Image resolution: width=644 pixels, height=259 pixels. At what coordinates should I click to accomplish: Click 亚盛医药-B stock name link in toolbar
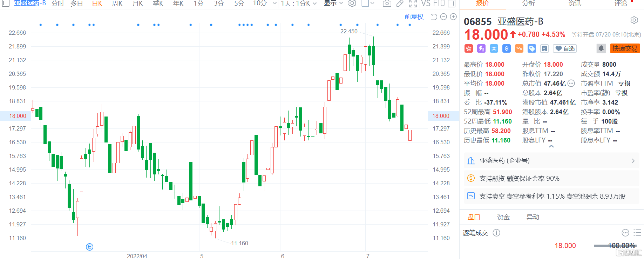(30, 4)
